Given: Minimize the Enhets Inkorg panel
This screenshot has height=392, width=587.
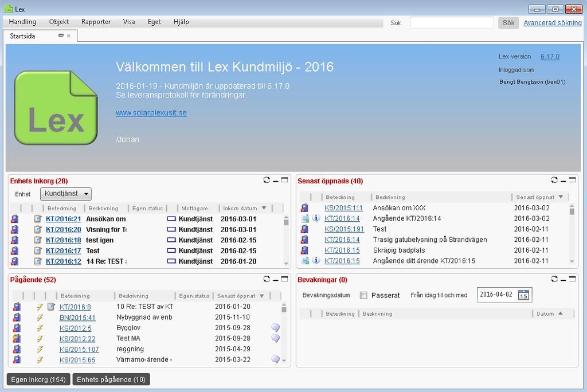Looking at the screenshot, I should pos(276,181).
